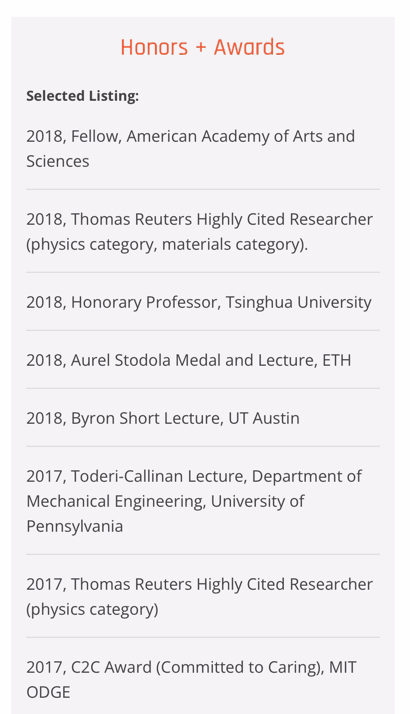Screen dimensions: 410x714
Task: Select the Selected Listing label
Action: [x=82, y=96]
